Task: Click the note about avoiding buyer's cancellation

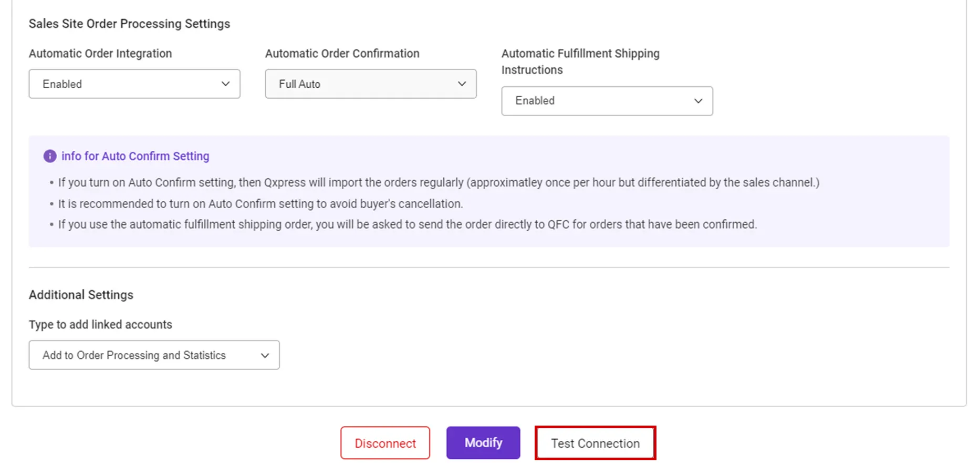Action: [260, 204]
